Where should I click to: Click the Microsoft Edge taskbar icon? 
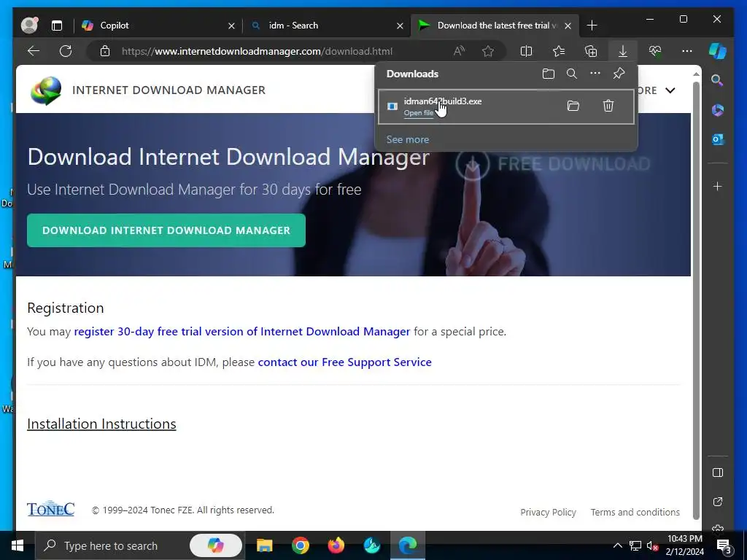pos(408,545)
